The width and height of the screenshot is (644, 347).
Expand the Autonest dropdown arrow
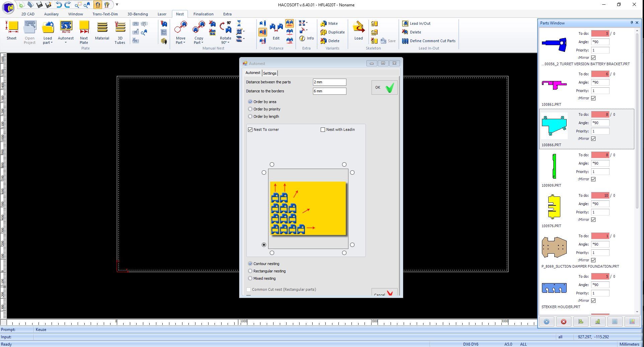[66, 42]
